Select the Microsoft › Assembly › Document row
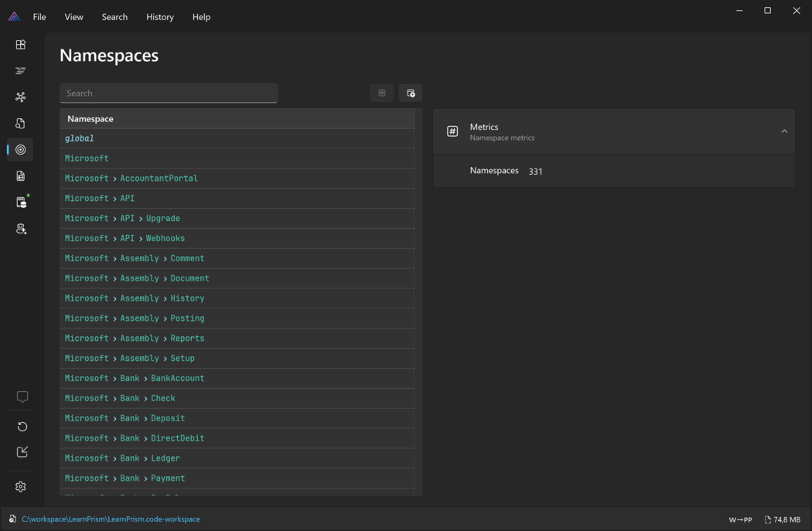 click(x=237, y=278)
